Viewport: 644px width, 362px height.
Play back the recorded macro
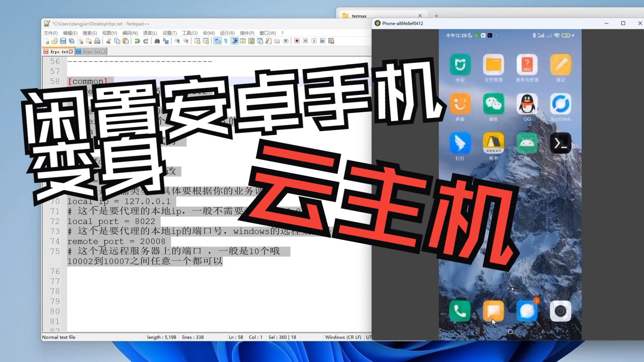tap(314, 41)
